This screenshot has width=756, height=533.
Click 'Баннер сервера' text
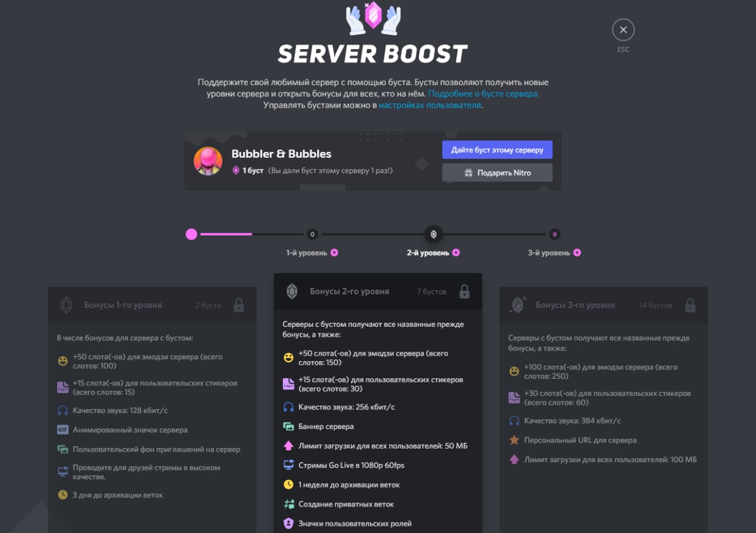point(326,426)
